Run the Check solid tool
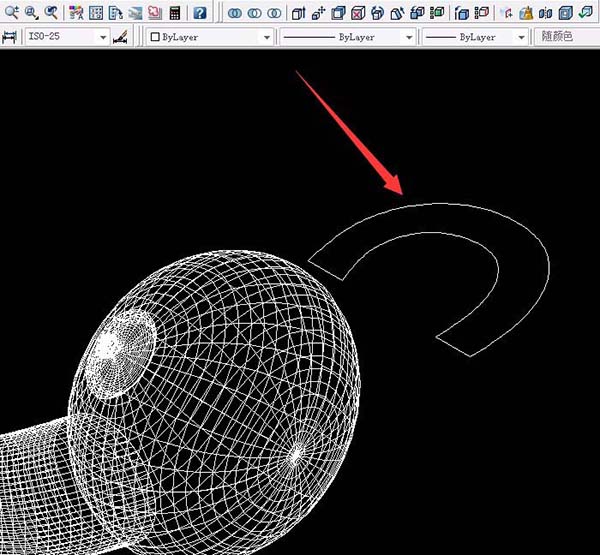 585,13
